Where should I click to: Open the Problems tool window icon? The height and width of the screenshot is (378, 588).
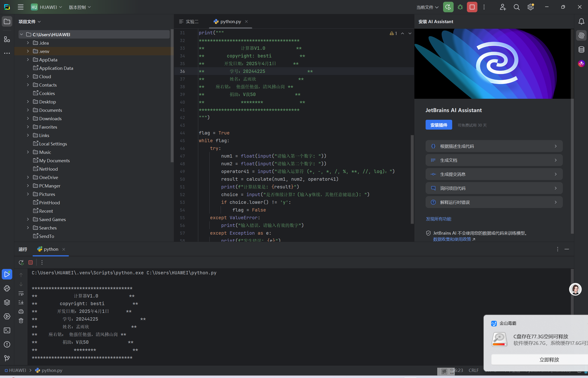(7, 344)
